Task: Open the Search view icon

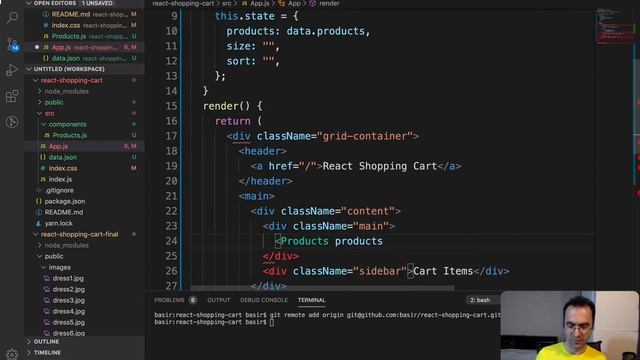Action: (x=12, y=18)
